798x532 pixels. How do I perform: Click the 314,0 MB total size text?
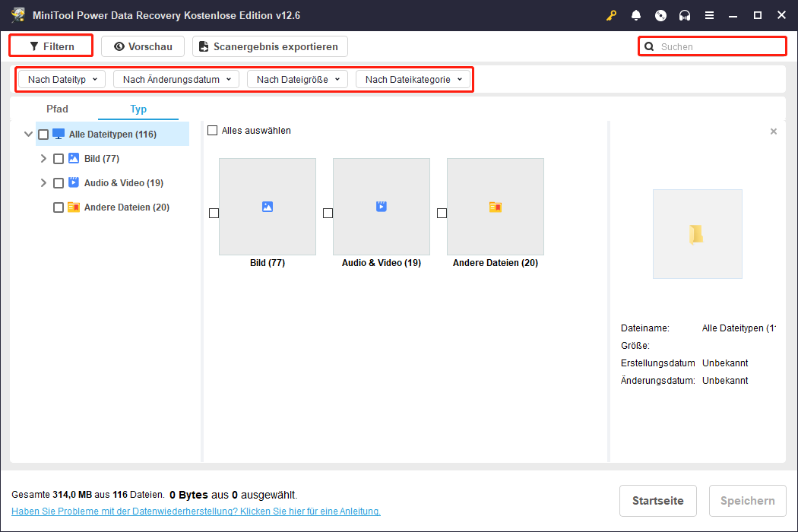pyautogui.click(x=72, y=495)
